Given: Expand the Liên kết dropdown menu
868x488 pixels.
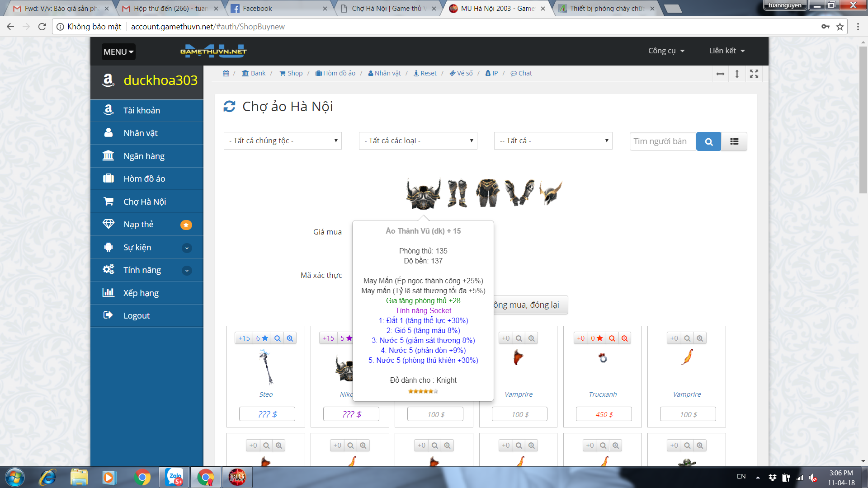Looking at the screenshot, I should [726, 51].
